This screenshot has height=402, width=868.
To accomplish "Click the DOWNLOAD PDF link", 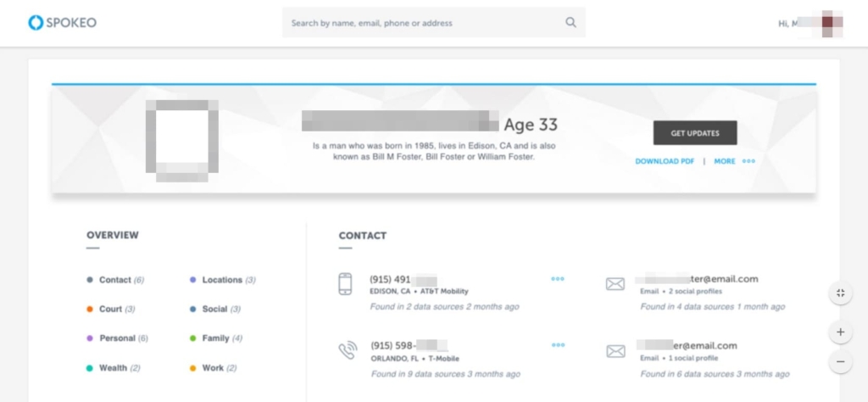I will 665,161.
